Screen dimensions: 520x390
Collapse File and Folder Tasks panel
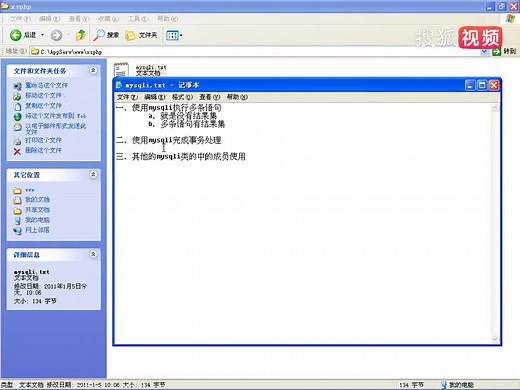93,70
